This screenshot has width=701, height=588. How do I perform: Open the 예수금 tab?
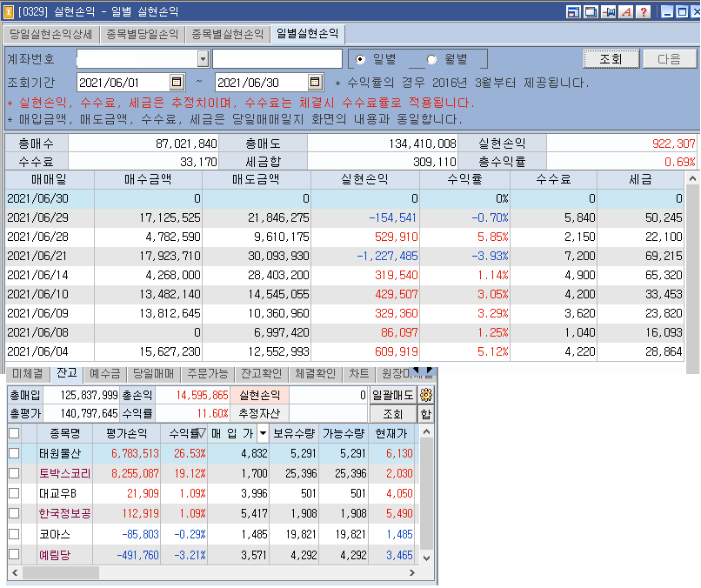pos(104,374)
